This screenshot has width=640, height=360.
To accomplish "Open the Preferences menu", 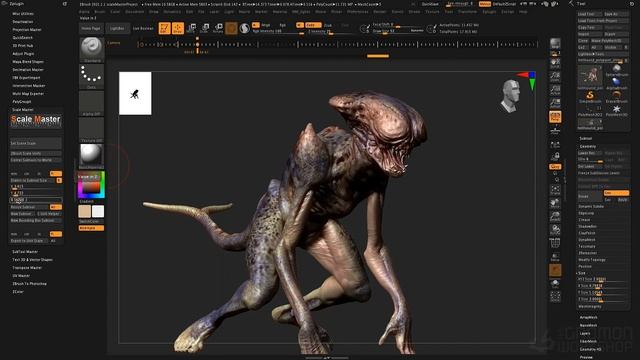I will pos(358,12).
